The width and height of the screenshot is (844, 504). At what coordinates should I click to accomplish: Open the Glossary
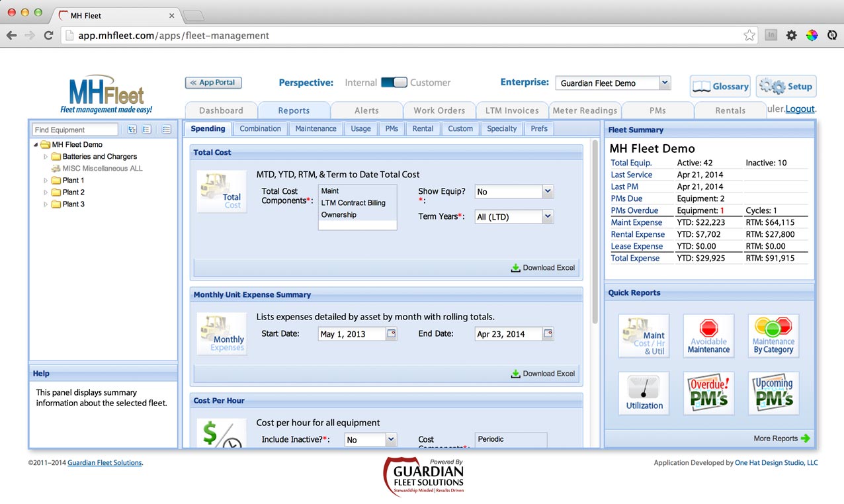click(x=720, y=86)
